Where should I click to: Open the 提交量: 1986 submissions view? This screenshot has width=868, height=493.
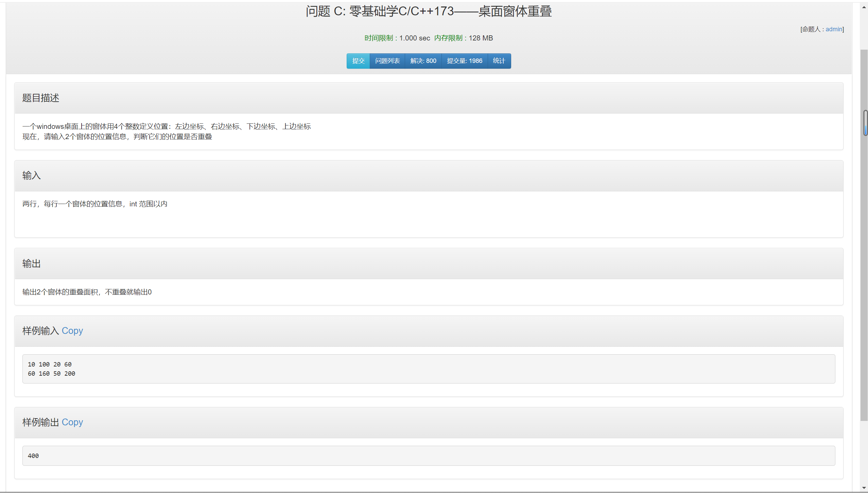pos(464,61)
